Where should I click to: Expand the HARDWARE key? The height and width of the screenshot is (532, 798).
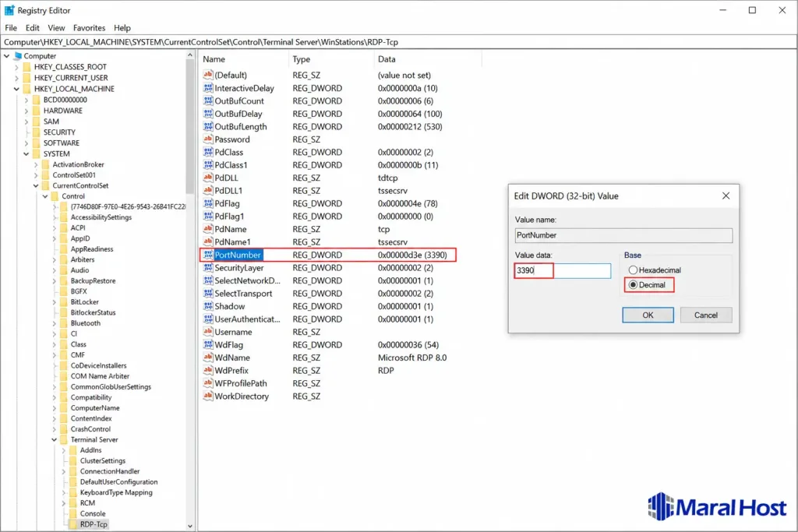click(26, 111)
